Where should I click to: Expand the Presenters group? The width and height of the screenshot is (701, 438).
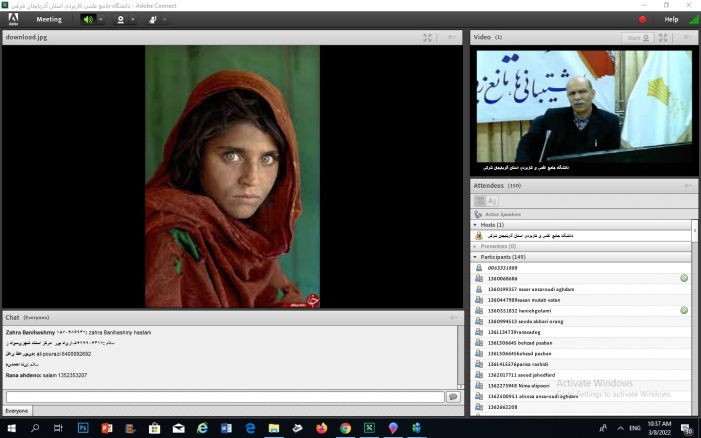pyautogui.click(x=476, y=245)
